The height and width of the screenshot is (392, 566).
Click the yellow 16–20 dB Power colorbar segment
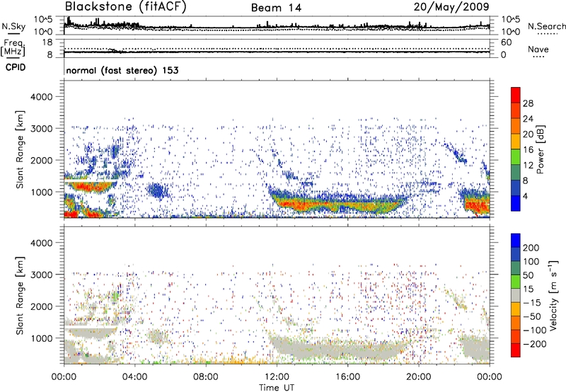516,141
